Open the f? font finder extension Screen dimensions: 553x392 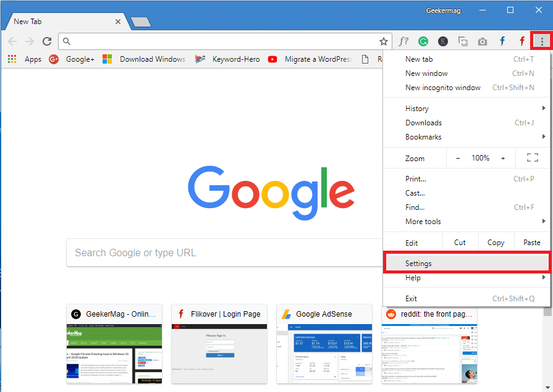403,41
